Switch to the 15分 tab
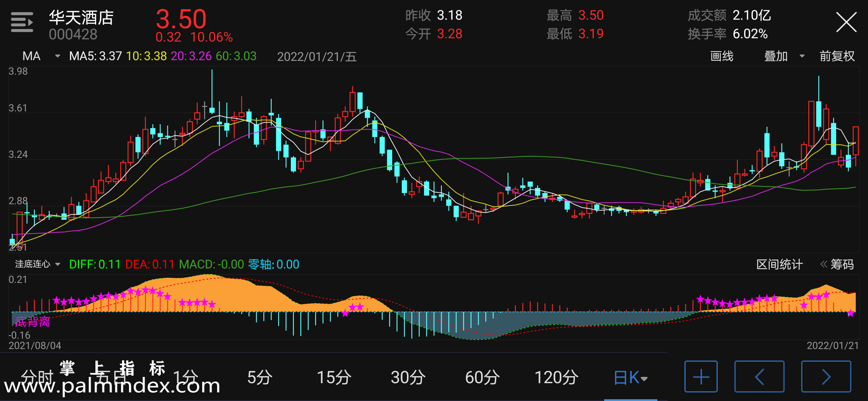This screenshot has height=401, width=868. click(334, 378)
